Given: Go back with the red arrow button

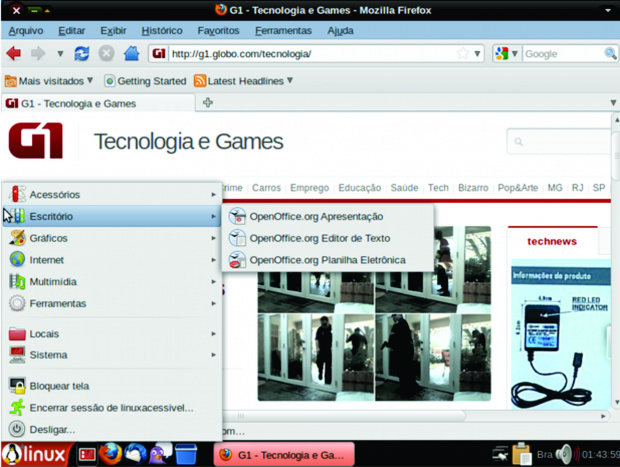Looking at the screenshot, I should 13,53.
